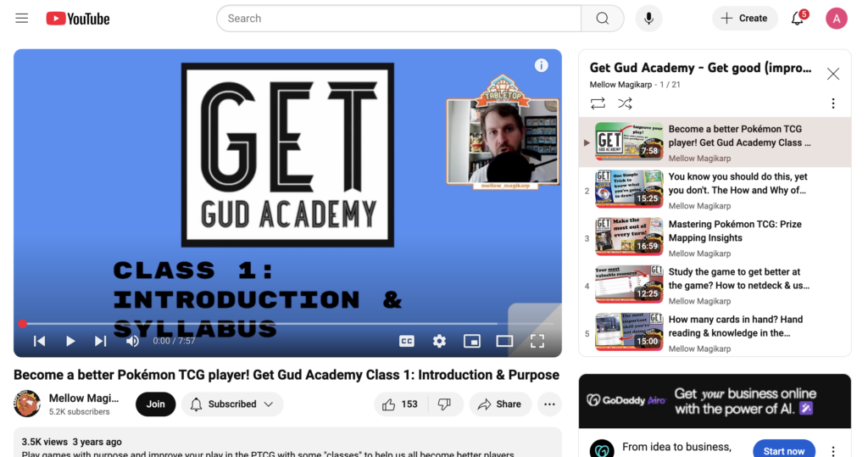Open the YouTube hamburger guide menu
Screen dimensions: 868x457
22,18
